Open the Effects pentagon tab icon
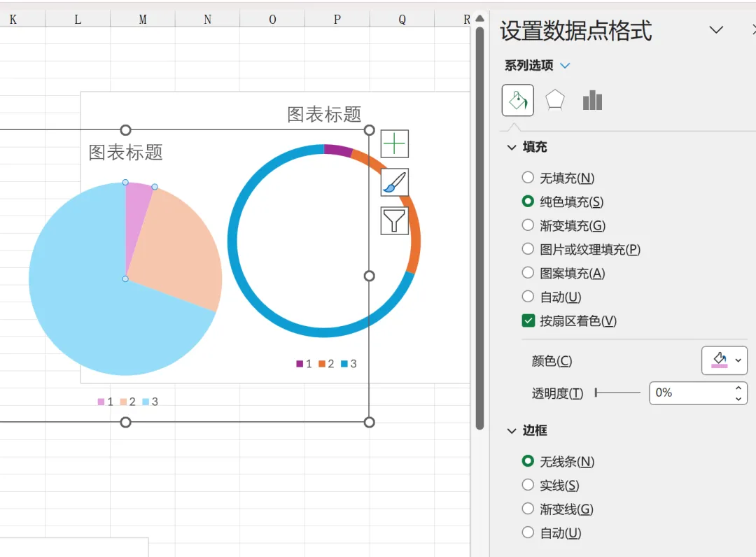The image size is (756, 557). (555, 100)
